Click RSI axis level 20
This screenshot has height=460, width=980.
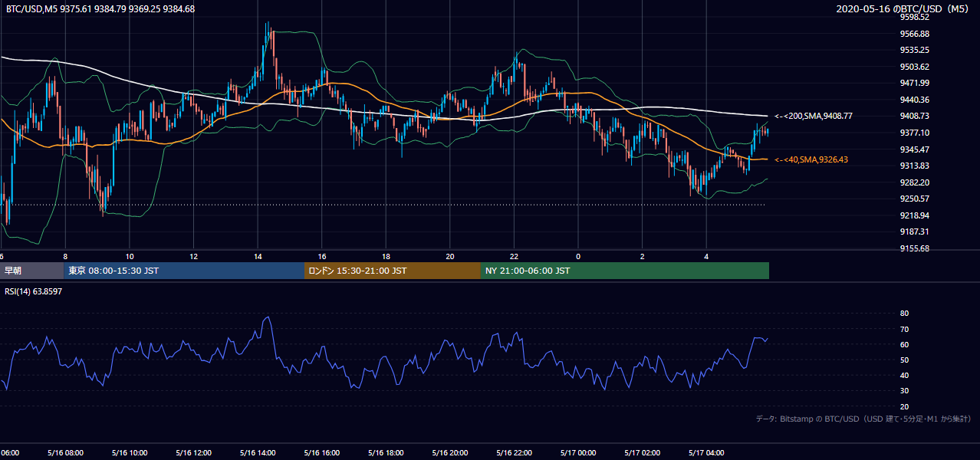904,406
